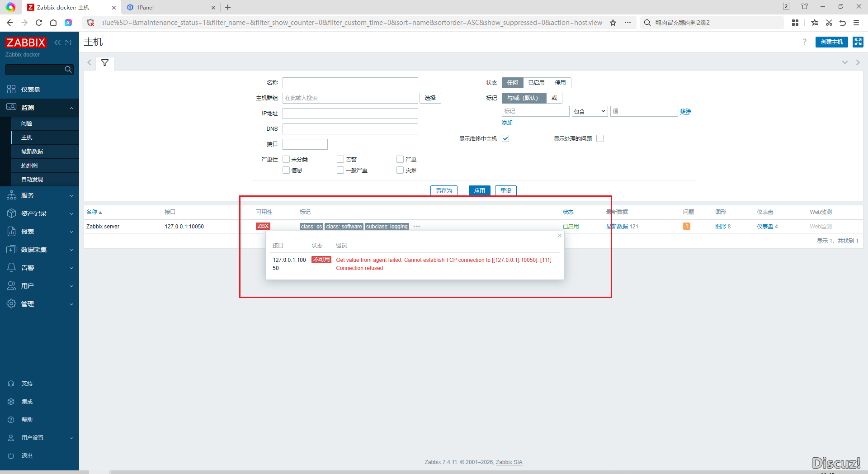Open 自动发现 in the sidebar
868x474 pixels.
32,179
